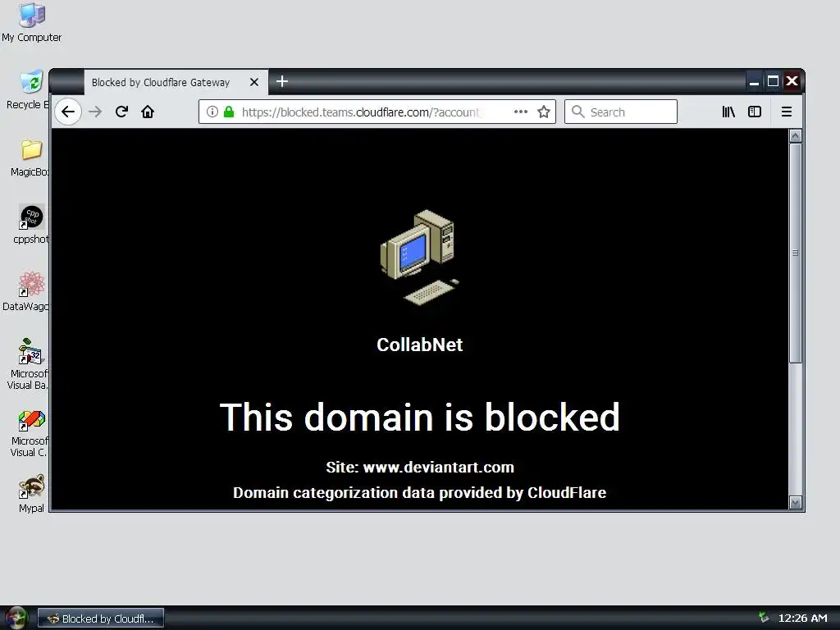This screenshot has height=630, width=840.
Task: Open a new tab with the plus
Action: tap(282, 81)
